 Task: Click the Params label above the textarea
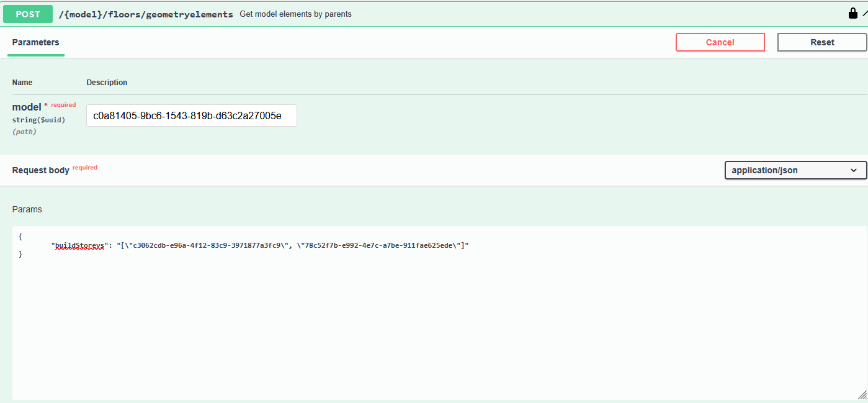[27, 209]
